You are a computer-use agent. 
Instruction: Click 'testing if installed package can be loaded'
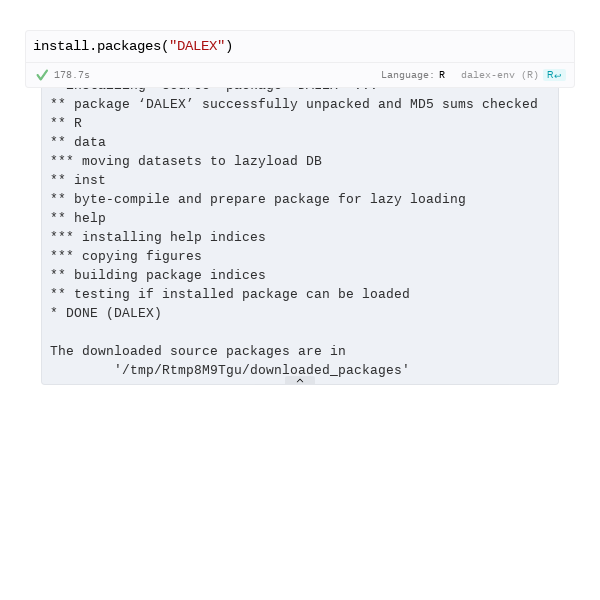(x=230, y=294)
